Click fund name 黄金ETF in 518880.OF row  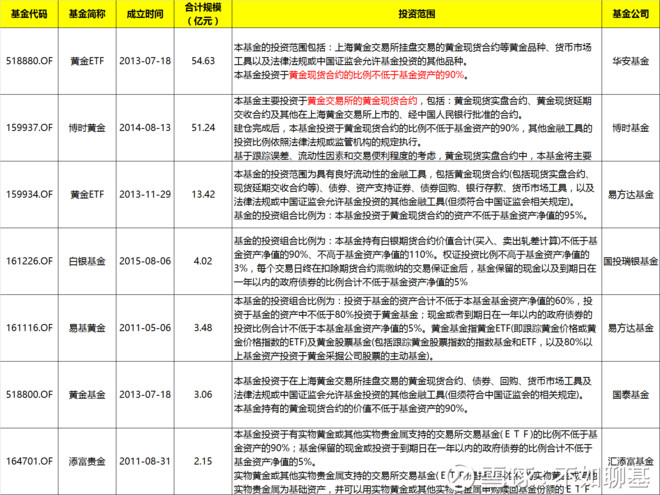(x=87, y=61)
